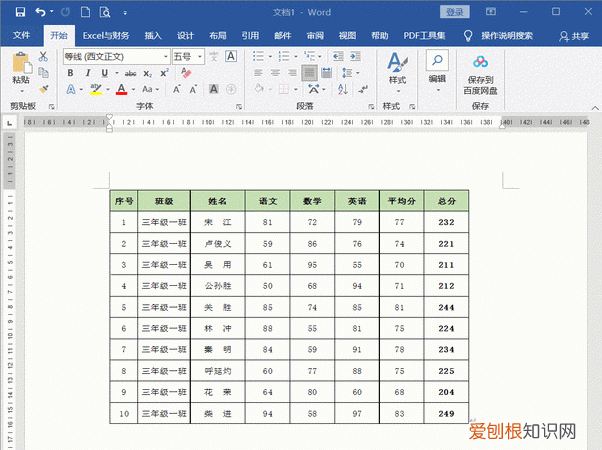Click the tab selector at ruler corner
602x450 pixels.
[10, 123]
